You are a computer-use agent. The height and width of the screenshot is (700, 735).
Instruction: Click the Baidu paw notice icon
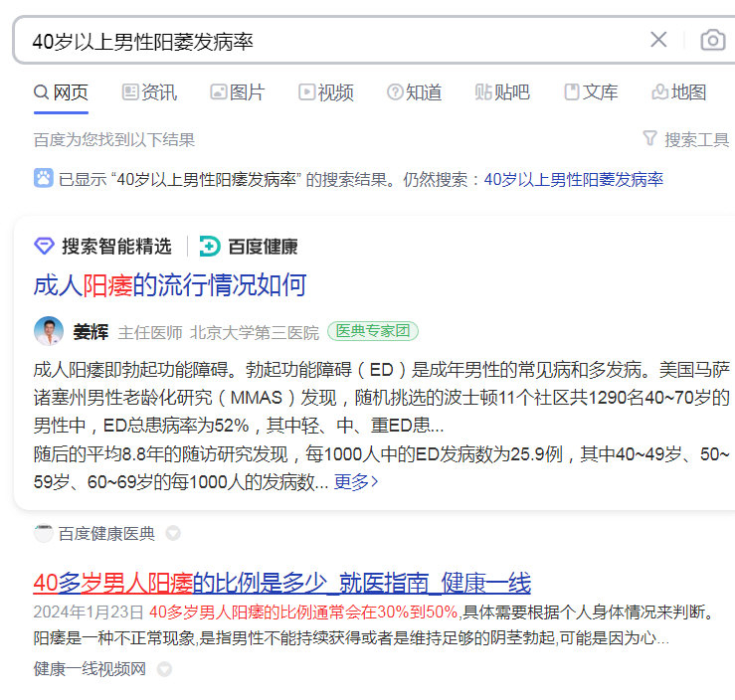(x=44, y=179)
